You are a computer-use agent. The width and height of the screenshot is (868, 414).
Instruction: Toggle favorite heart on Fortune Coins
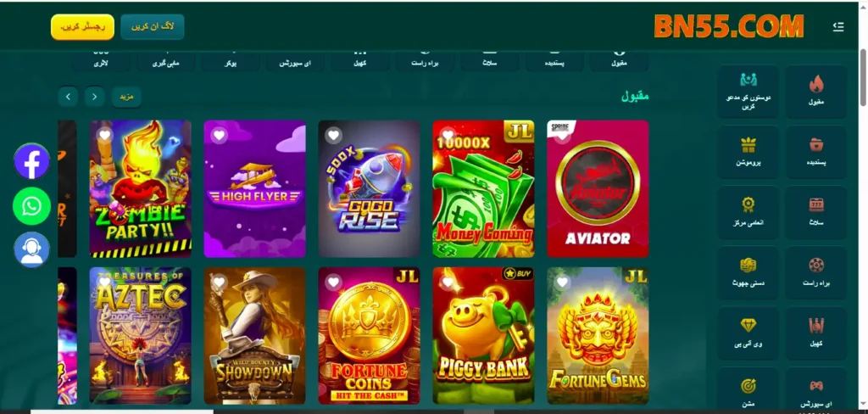click(333, 283)
